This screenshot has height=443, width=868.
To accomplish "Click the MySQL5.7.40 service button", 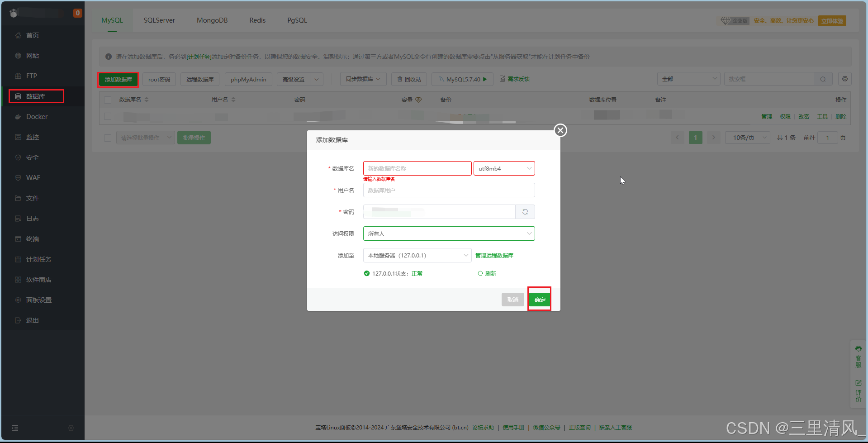I will [462, 79].
